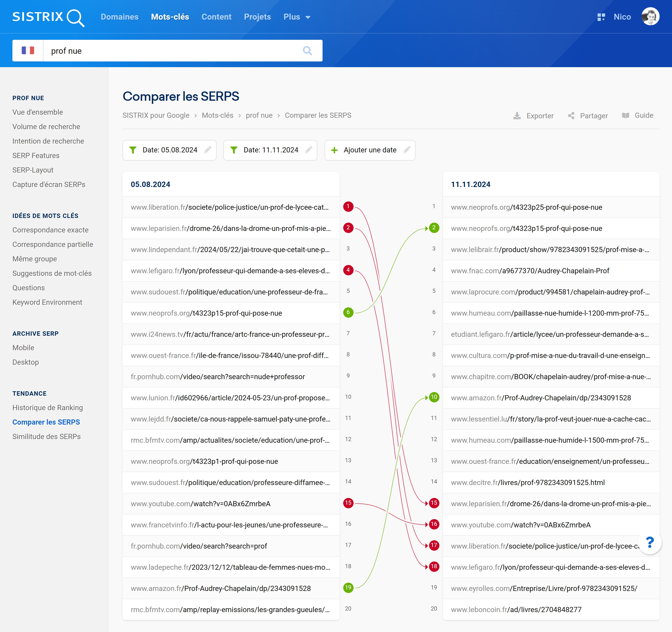This screenshot has width=672, height=632.
Task: Open Capture d'écran SERPs
Action: pyautogui.click(x=49, y=185)
